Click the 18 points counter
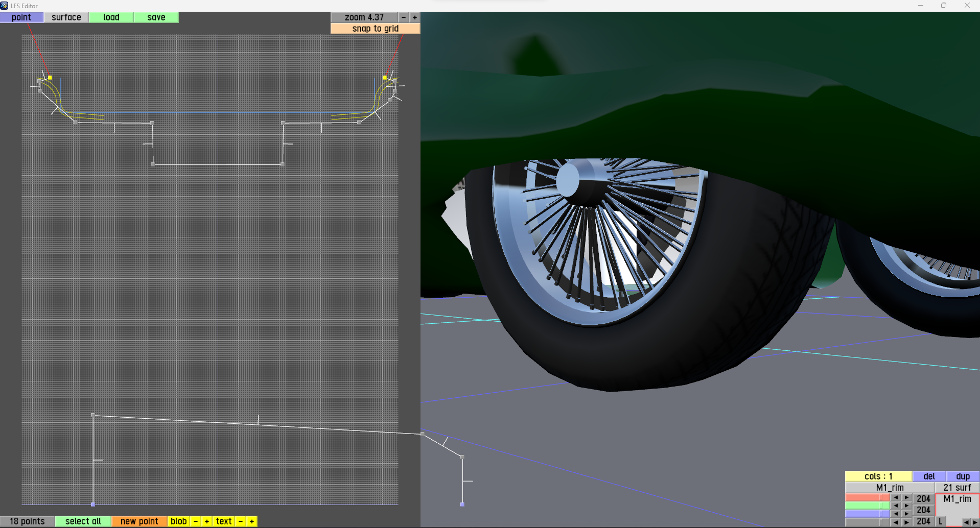 [x=27, y=521]
